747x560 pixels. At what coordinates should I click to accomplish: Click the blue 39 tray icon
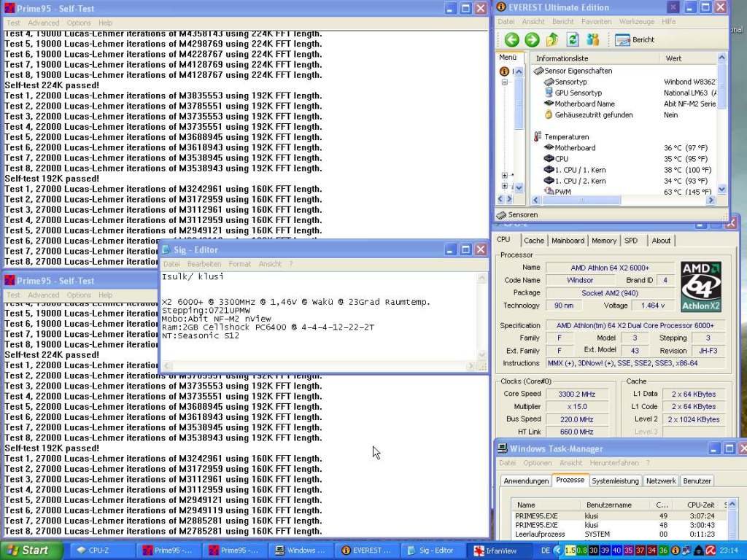coord(605,551)
